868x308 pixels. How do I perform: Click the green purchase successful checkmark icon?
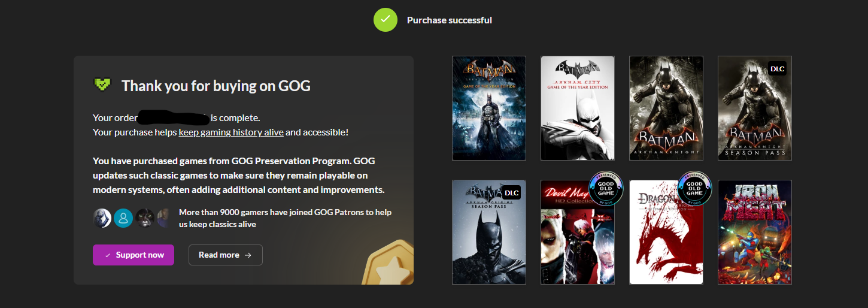point(386,20)
